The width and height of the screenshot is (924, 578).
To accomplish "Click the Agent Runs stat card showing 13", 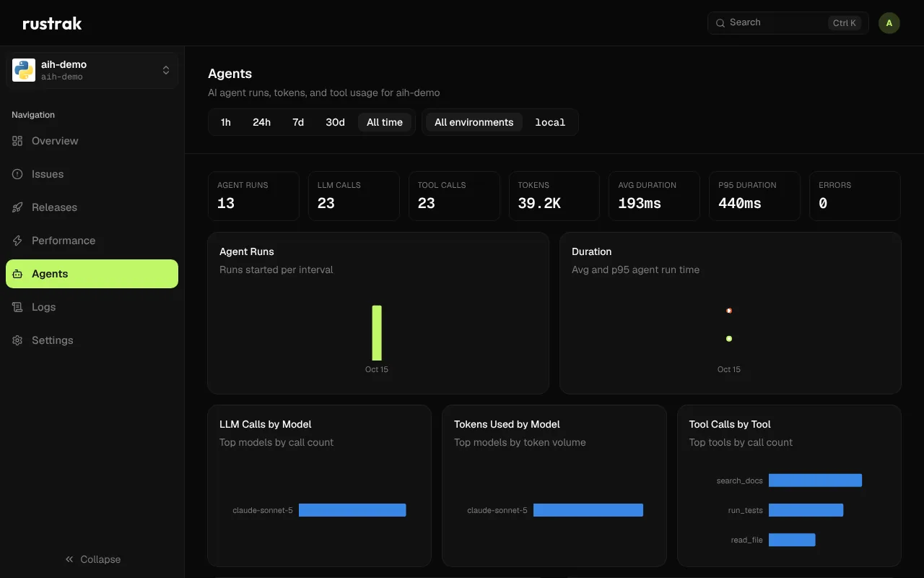I will [253, 196].
